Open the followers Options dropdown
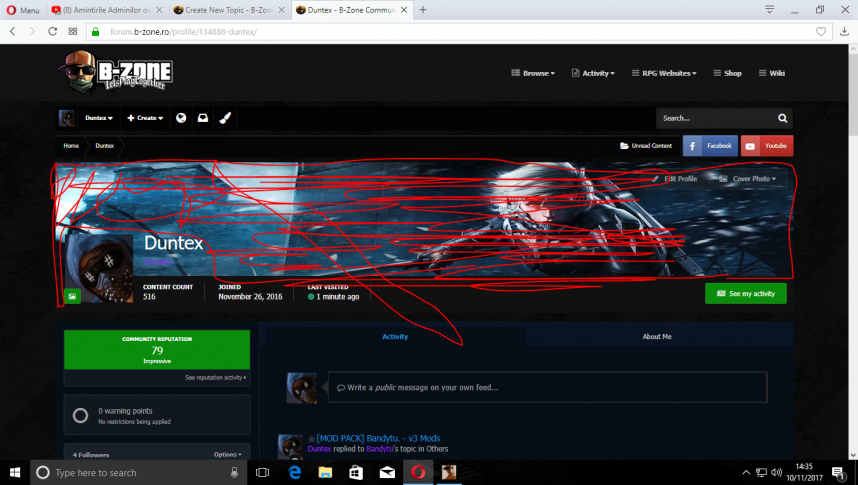The height and width of the screenshot is (485, 858). coord(228,454)
